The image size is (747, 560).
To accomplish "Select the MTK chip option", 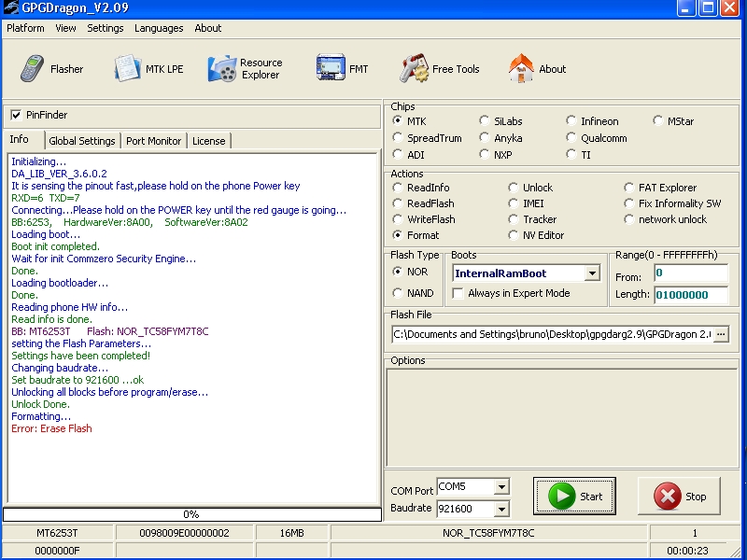I will [397, 120].
